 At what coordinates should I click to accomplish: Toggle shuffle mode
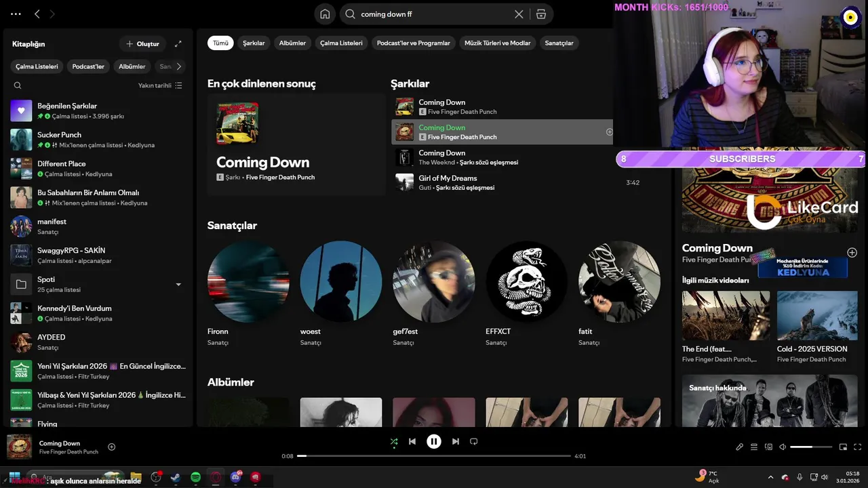tap(394, 442)
